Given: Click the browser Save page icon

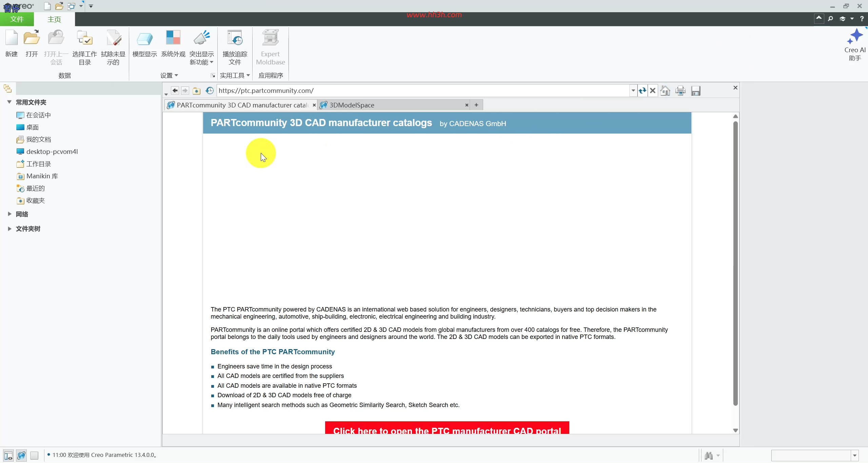Looking at the screenshot, I should point(695,90).
